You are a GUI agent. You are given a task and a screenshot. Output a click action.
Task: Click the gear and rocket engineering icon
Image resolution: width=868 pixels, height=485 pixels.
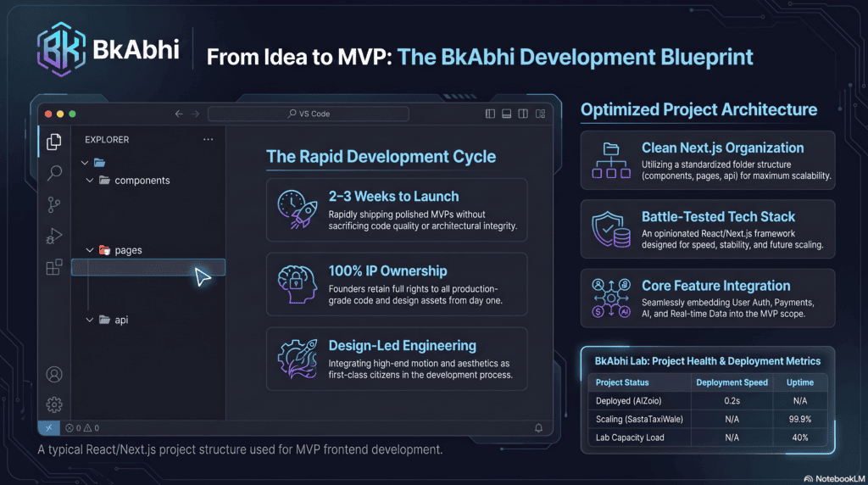click(298, 359)
